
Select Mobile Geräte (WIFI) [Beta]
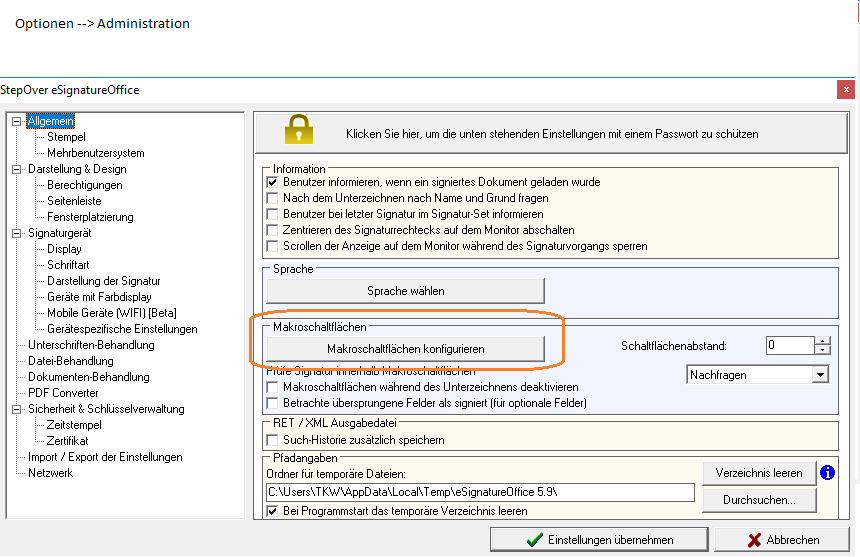112,313
